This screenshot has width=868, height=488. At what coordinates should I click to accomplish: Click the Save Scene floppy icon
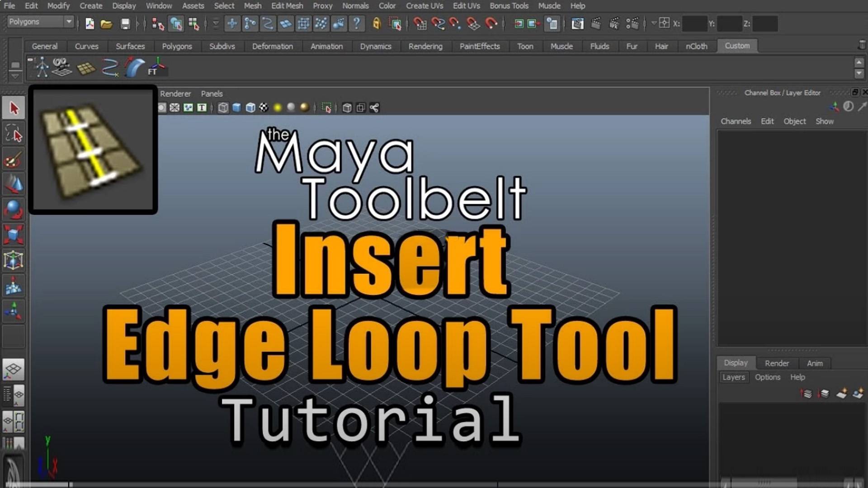pyautogui.click(x=125, y=23)
